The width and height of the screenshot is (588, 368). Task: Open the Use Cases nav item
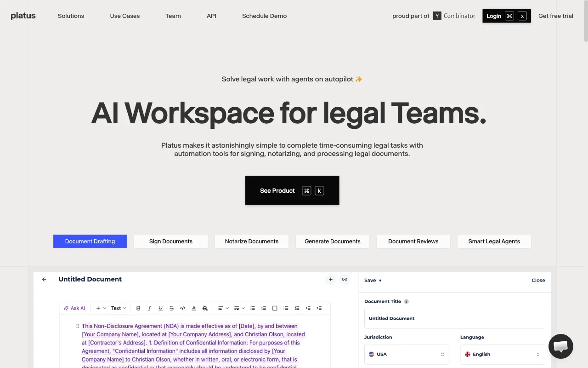(125, 16)
